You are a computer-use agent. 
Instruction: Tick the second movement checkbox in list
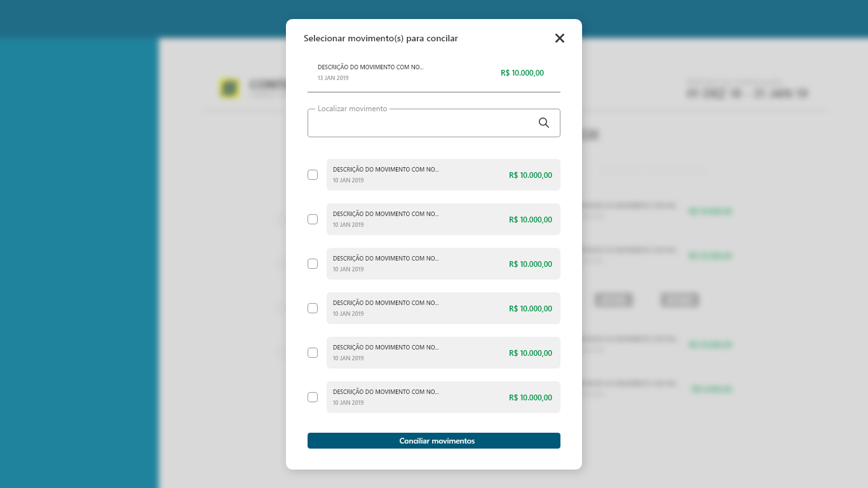[x=313, y=219]
